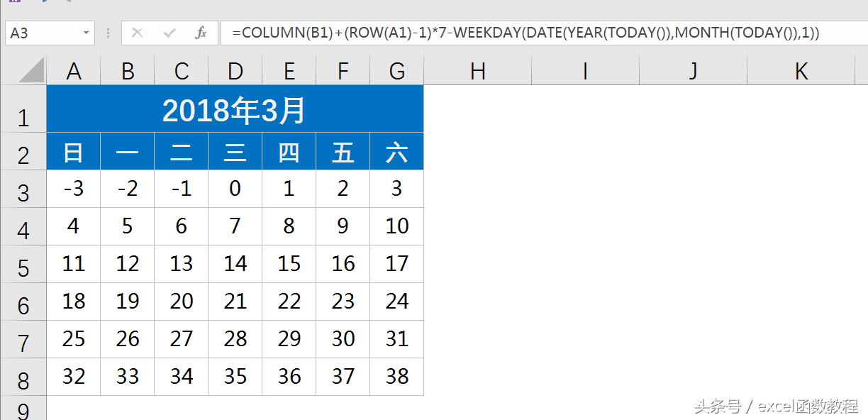
Task: Click the Name Box showing A3
Action: point(50,33)
